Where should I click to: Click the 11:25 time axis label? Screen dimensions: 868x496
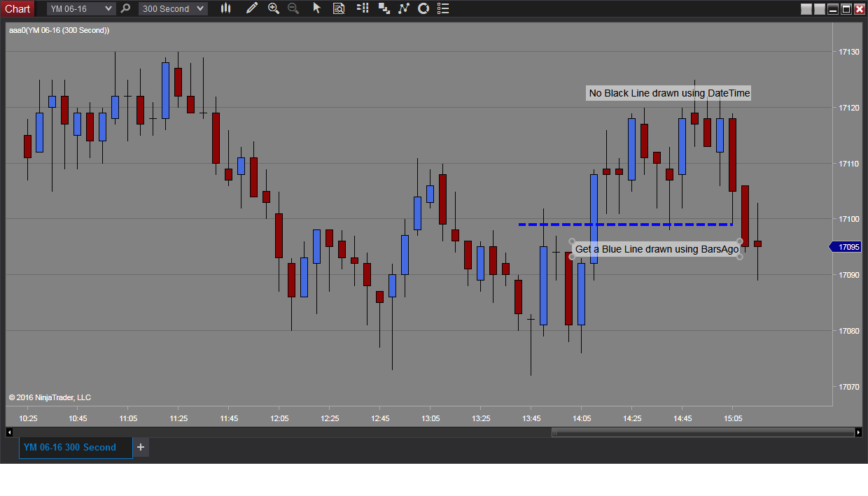178,418
